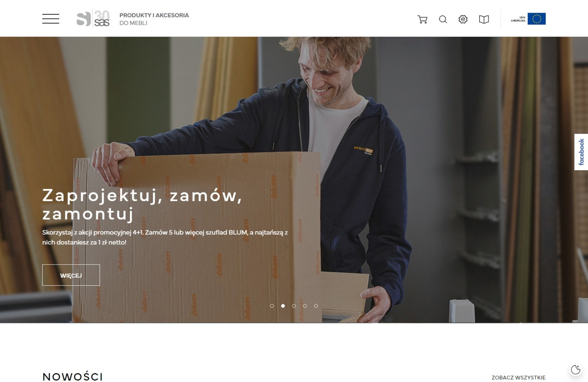This screenshot has height=382, width=588.
Task: Open the catalog book icon
Action: [x=484, y=19]
